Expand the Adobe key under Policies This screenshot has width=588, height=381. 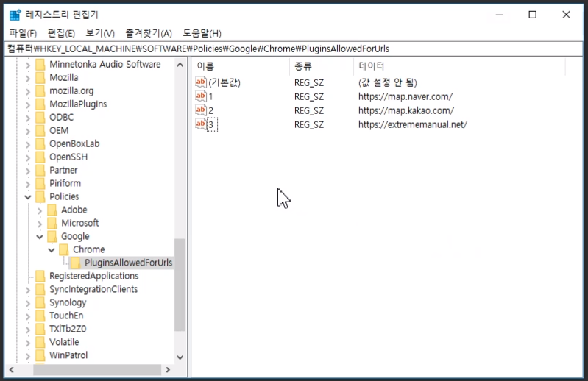40,210
